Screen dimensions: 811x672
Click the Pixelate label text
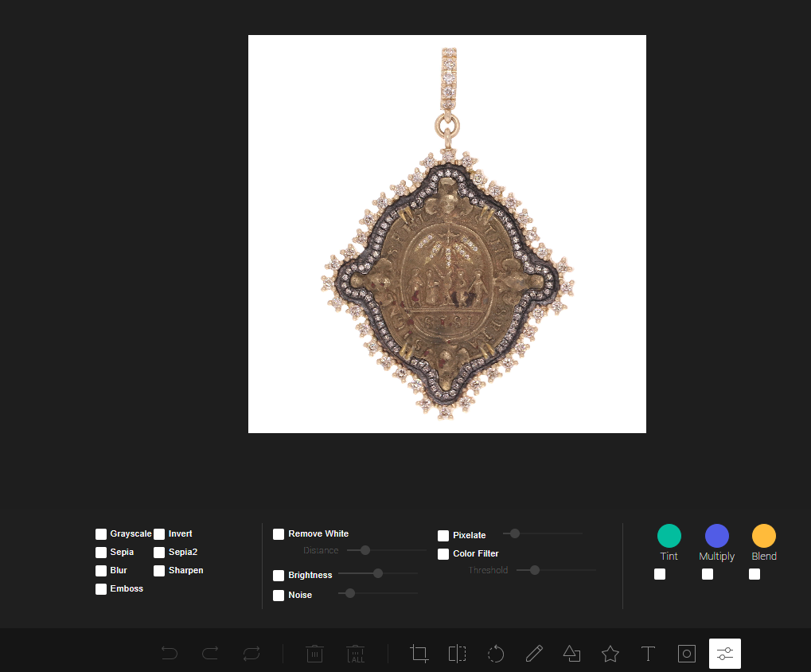469,535
